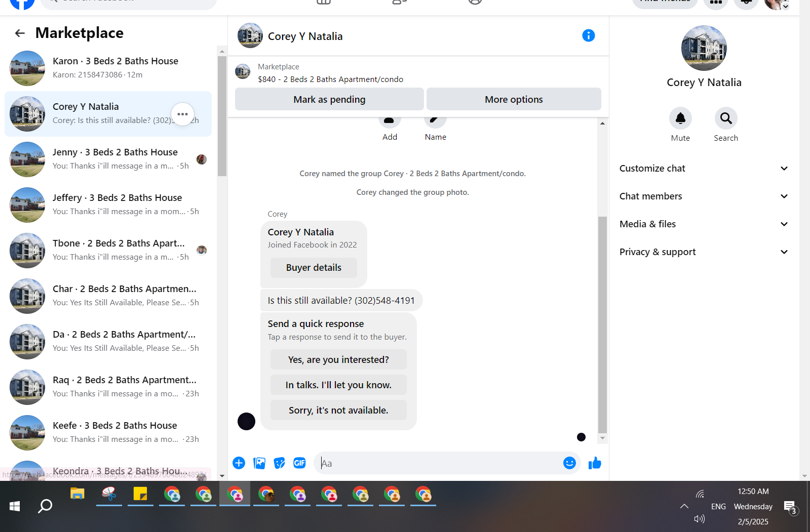Open conversation info circle icon
The width and height of the screenshot is (810, 532).
(x=588, y=35)
